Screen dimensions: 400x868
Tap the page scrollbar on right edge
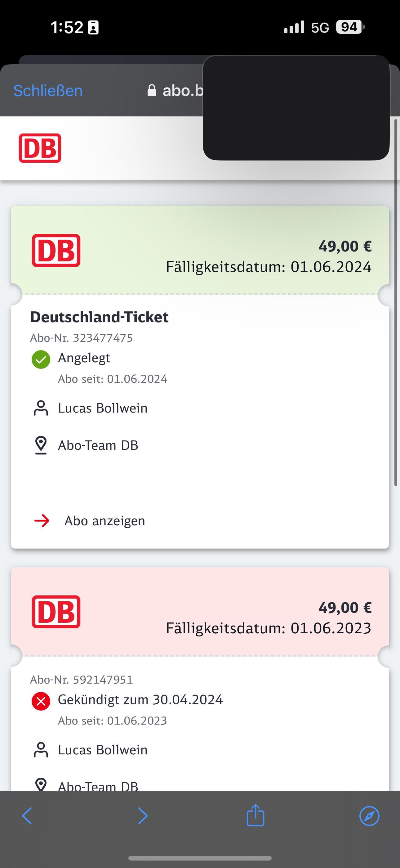coord(396,302)
